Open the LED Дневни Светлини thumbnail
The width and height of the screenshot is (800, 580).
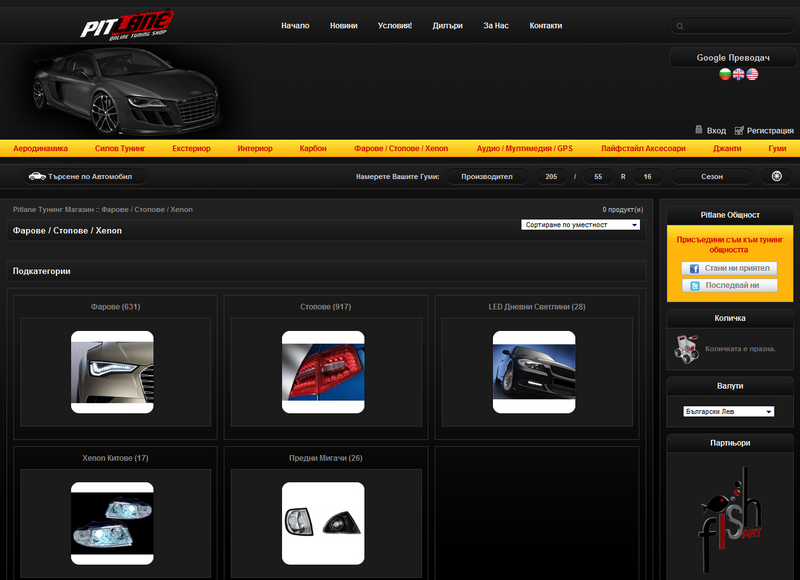point(534,372)
